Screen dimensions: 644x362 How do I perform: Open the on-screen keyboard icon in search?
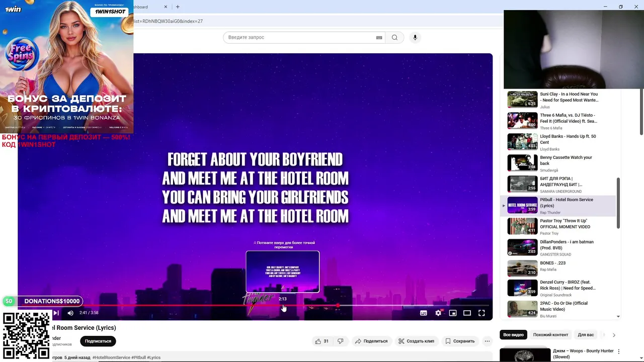click(x=379, y=37)
